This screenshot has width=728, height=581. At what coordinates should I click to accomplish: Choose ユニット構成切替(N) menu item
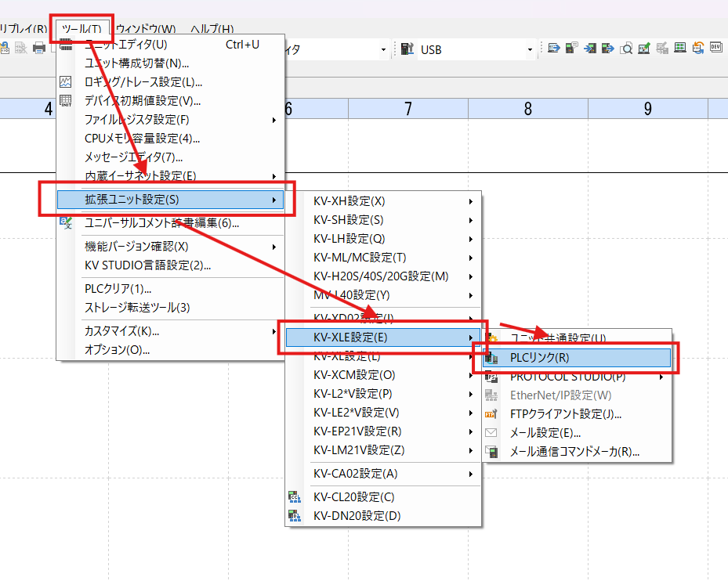[x=170, y=63]
